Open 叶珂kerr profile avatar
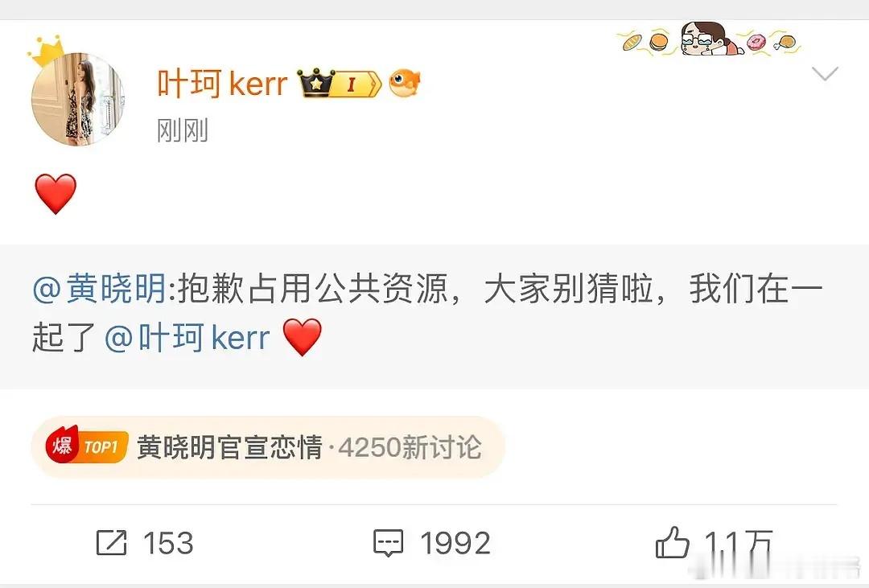869x588 pixels. coord(77,99)
